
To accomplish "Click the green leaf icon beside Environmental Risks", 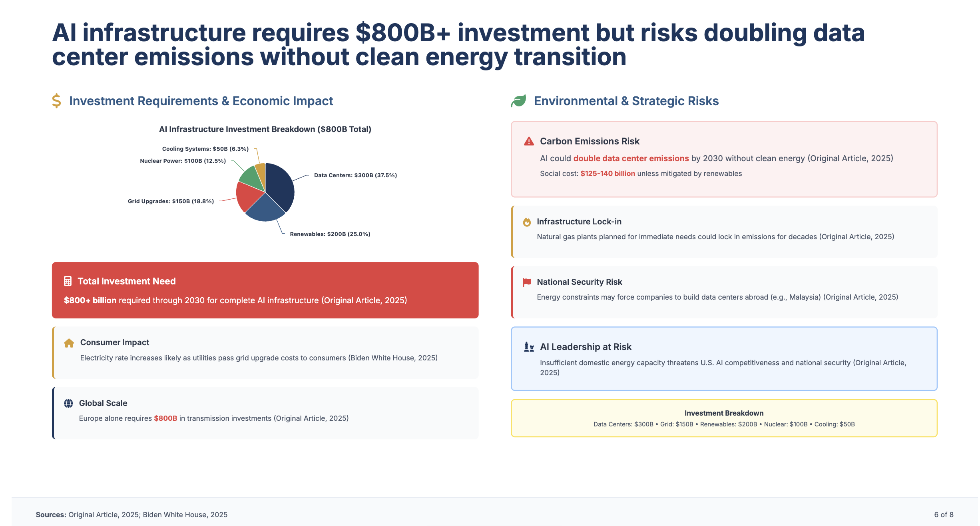I will click(518, 101).
